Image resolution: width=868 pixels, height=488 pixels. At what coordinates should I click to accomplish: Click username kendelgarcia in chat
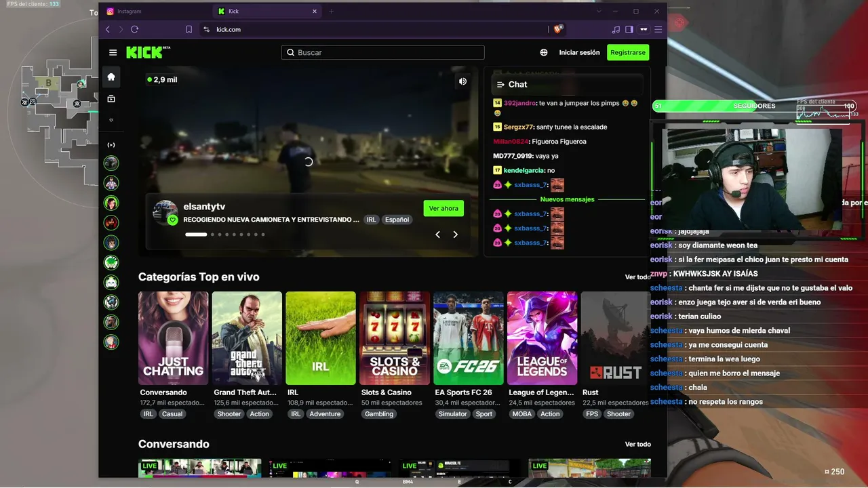click(x=524, y=170)
